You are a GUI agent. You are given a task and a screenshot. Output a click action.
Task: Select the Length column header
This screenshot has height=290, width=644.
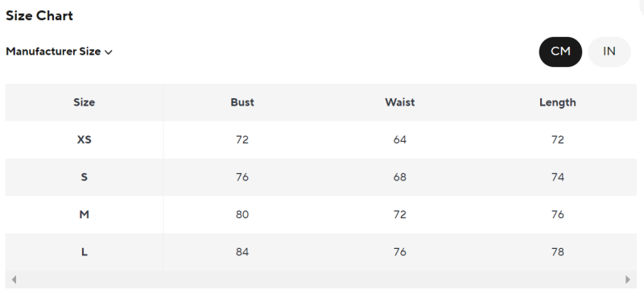coord(557,102)
